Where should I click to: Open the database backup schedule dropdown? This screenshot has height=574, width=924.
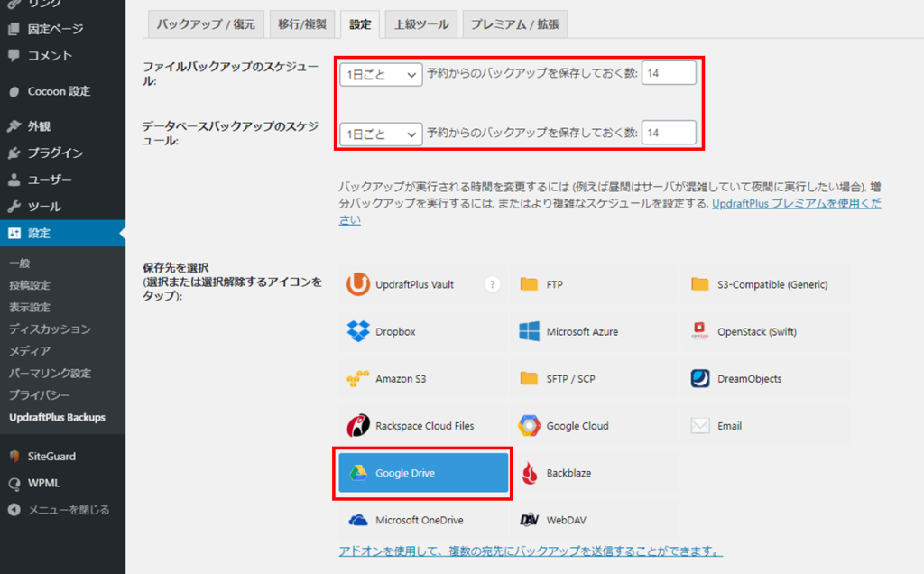[x=381, y=134]
